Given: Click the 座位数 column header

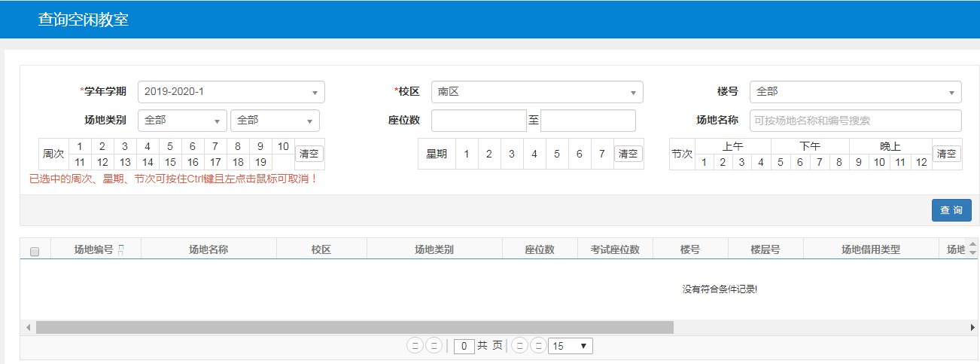Looking at the screenshot, I should [x=540, y=249].
